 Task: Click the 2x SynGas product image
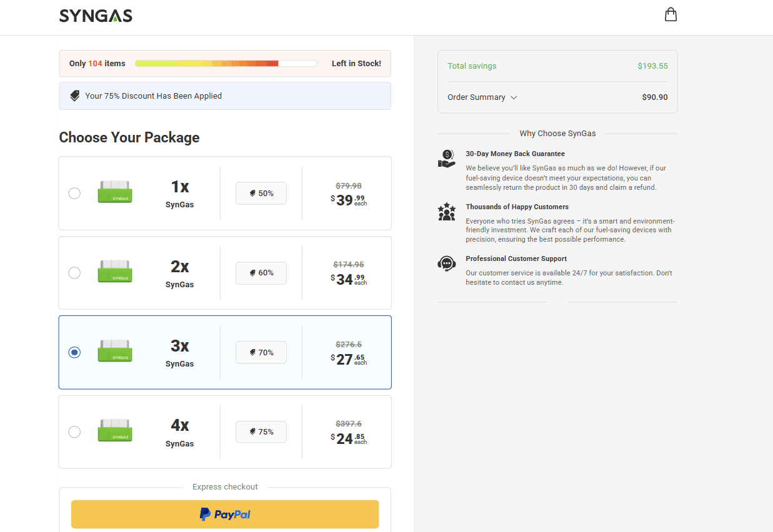(115, 272)
